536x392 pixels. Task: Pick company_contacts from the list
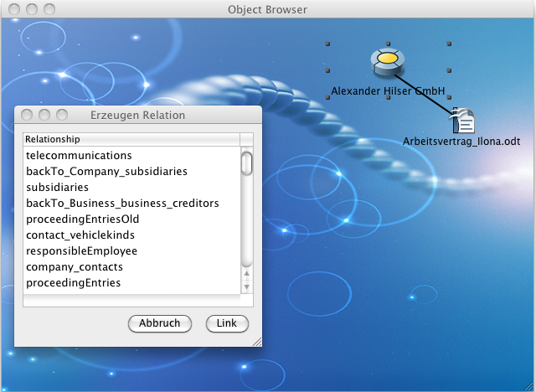(75, 267)
